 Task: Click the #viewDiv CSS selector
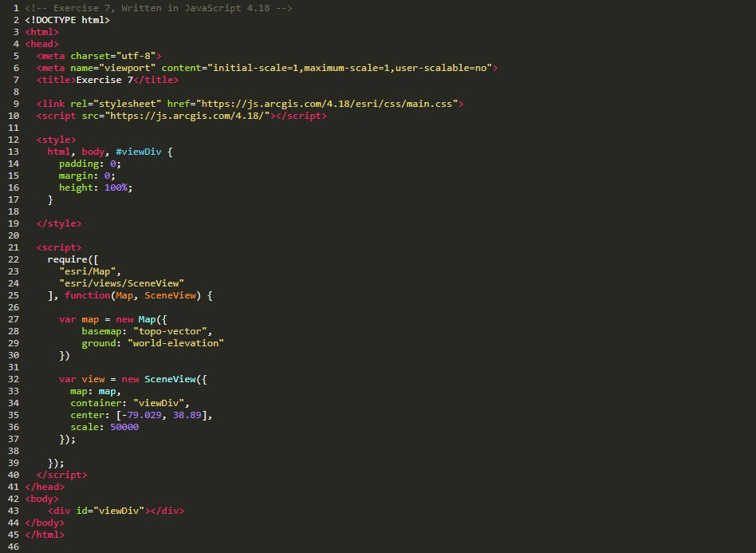click(x=138, y=152)
